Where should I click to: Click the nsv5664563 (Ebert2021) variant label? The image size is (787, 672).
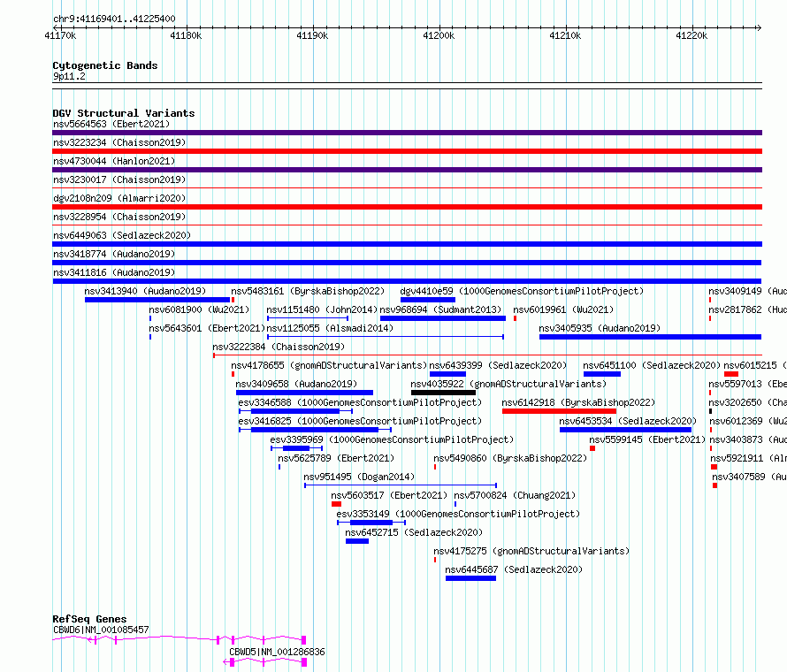[111, 124]
